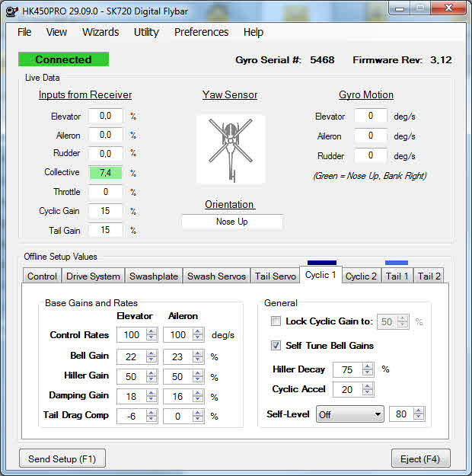Click the Yaw Sensor heading
Viewport: 472px width, 476px height.
(x=230, y=94)
